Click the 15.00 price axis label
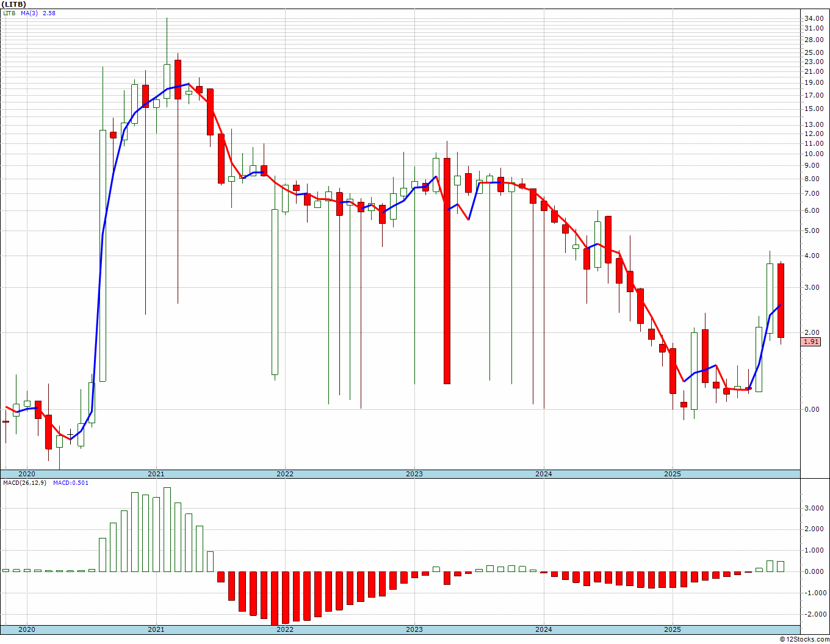830x644 pixels. [814, 109]
